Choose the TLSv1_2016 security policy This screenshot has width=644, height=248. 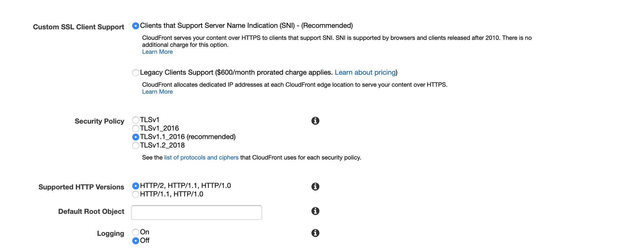coord(136,128)
